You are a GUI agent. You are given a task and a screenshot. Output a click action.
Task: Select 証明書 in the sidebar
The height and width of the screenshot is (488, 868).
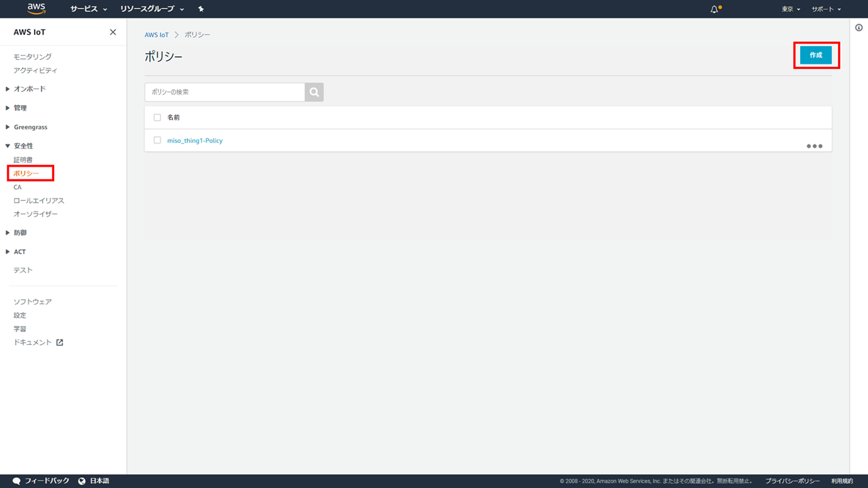(23, 160)
